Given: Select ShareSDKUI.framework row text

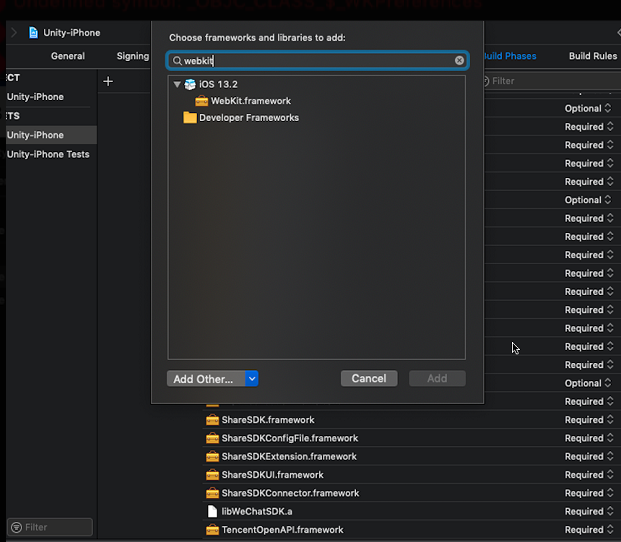Looking at the screenshot, I should 272,475.
